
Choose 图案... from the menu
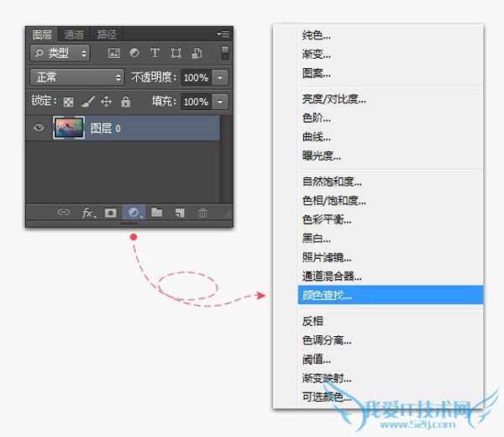pos(391,73)
